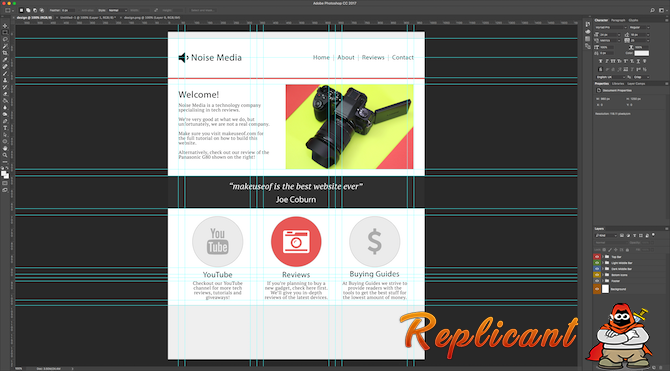Hide the Top Bar layer group
Image resolution: width=670 pixels, height=371 pixels.
point(597,257)
